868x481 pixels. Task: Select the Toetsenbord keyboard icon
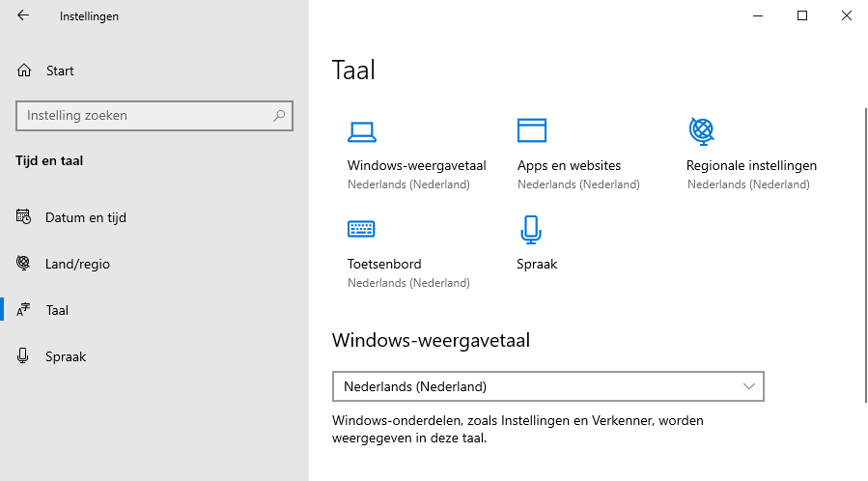click(362, 229)
